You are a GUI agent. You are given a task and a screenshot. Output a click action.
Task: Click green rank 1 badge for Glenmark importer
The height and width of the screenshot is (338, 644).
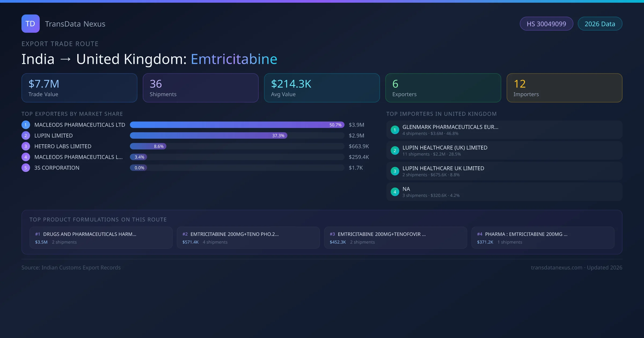[x=395, y=130]
